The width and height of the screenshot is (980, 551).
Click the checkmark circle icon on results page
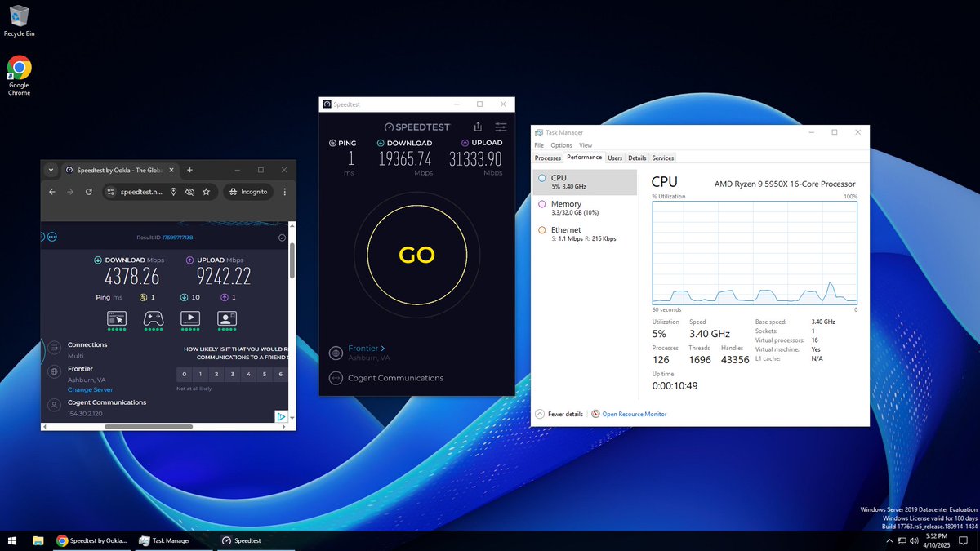[x=282, y=238]
